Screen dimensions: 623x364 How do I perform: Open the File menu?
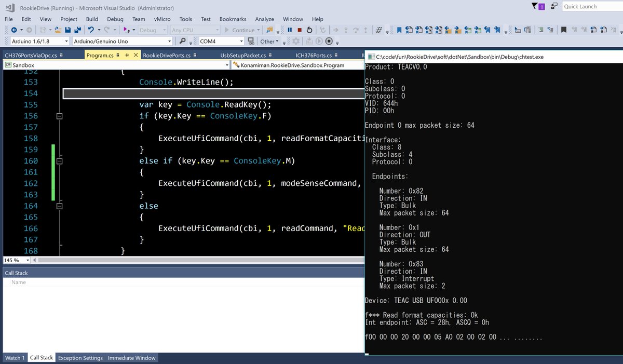9,19
